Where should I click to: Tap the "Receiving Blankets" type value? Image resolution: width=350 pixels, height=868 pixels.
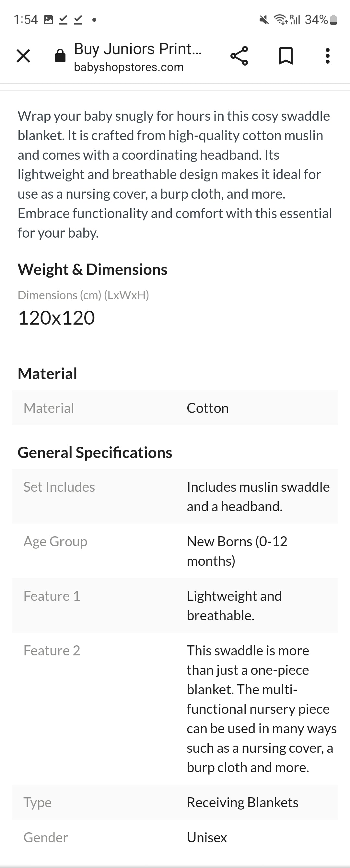[243, 802]
